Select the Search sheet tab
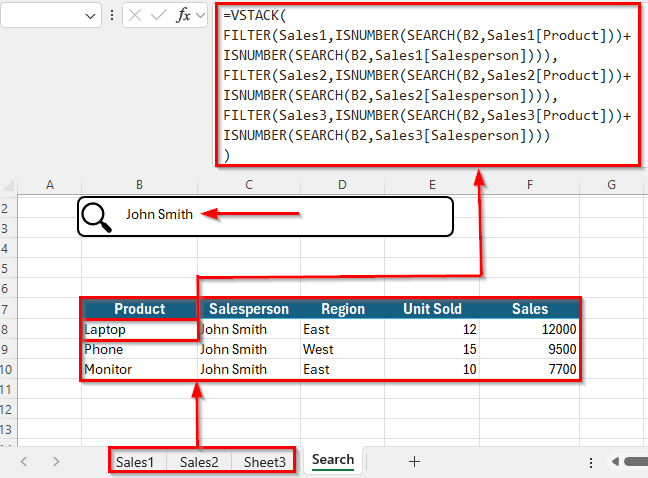 [333, 460]
